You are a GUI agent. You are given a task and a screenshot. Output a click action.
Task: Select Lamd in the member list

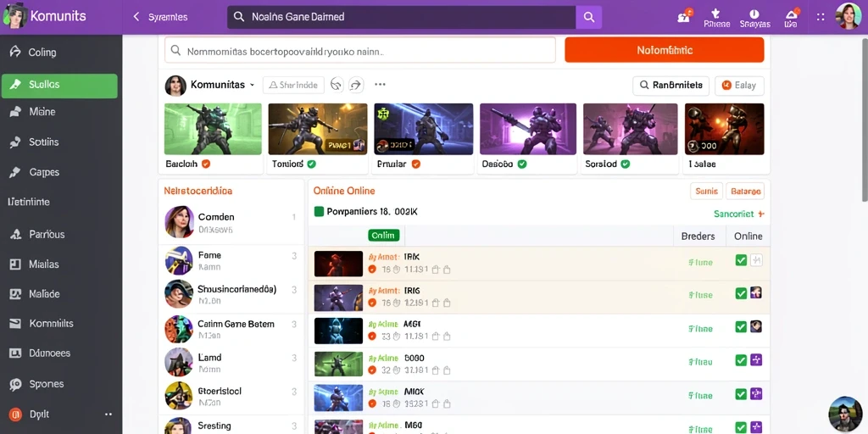click(x=231, y=363)
